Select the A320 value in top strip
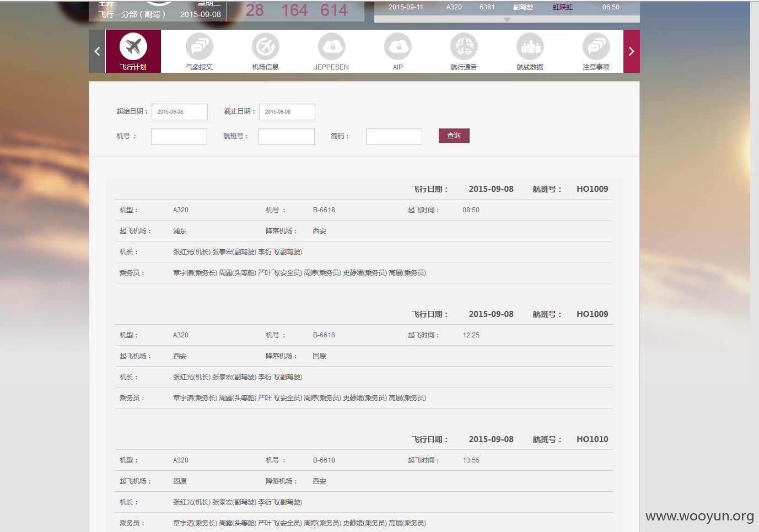 pos(454,7)
